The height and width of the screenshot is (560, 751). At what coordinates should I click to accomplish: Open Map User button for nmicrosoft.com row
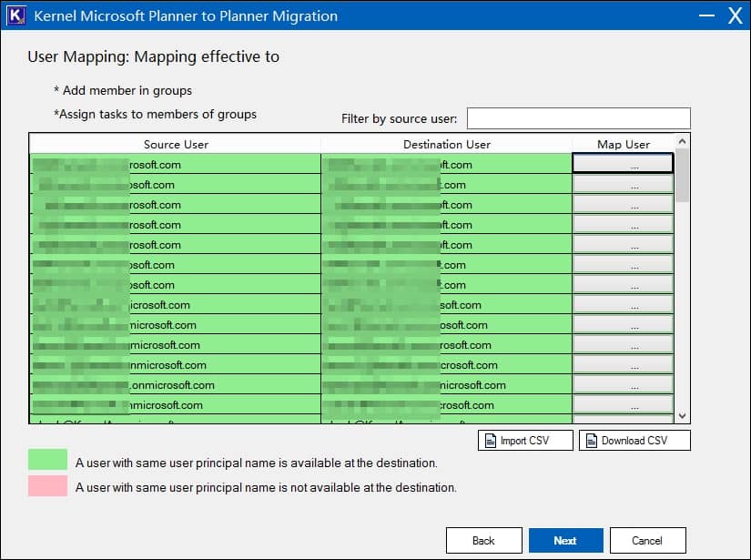[x=624, y=364]
